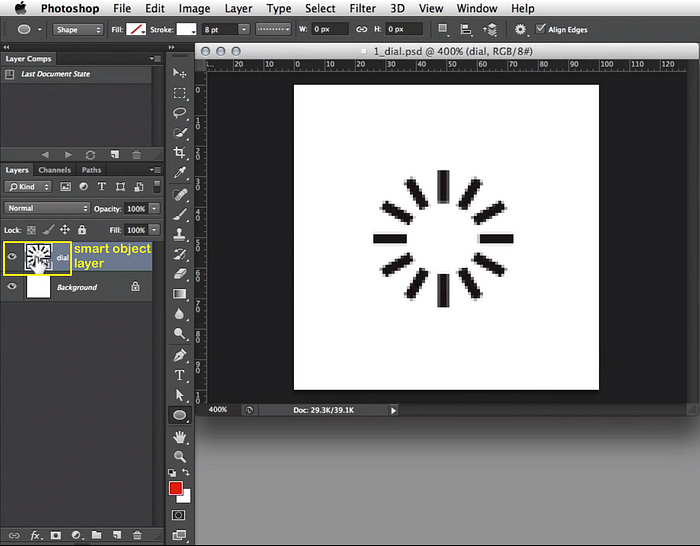Toggle lock image pixels

click(x=48, y=229)
